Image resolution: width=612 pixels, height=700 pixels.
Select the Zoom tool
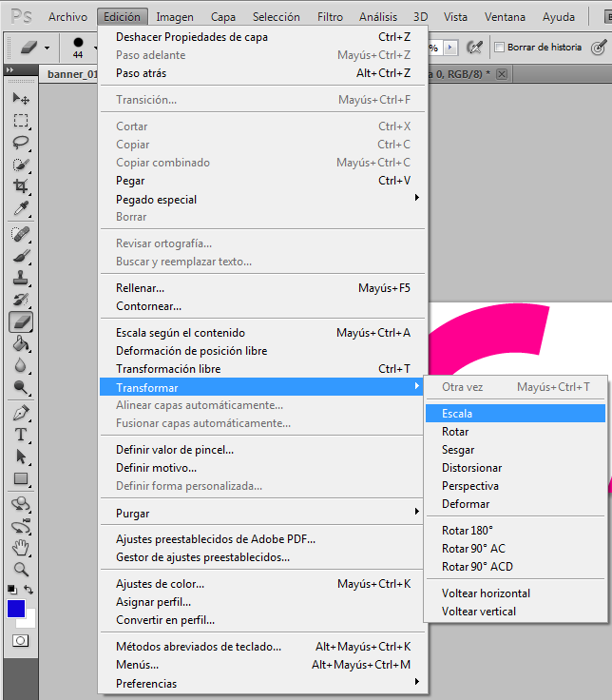click(21, 570)
